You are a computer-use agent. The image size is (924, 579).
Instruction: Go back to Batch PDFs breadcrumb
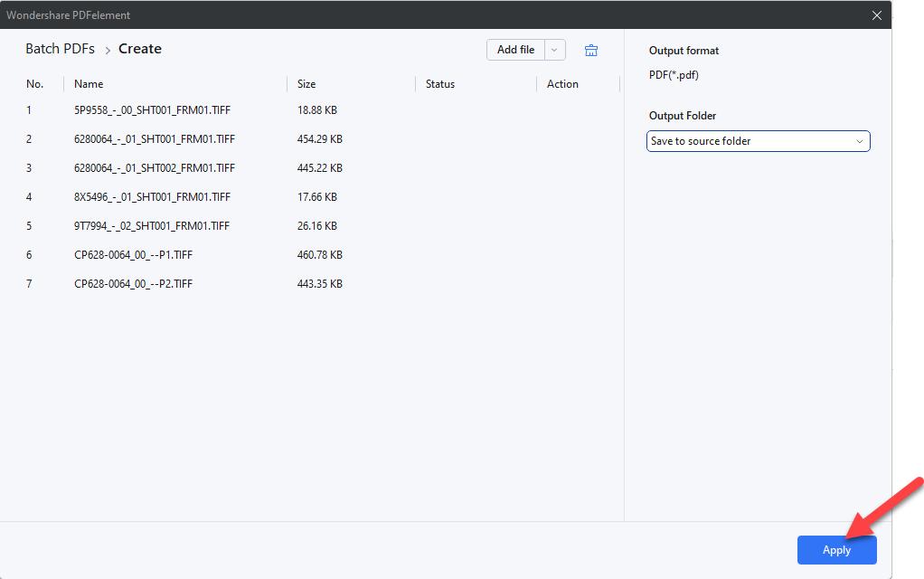point(60,49)
